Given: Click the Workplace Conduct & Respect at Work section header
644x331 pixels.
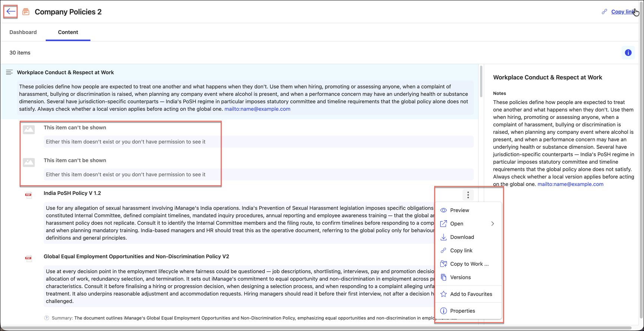Looking at the screenshot, I should coord(66,72).
